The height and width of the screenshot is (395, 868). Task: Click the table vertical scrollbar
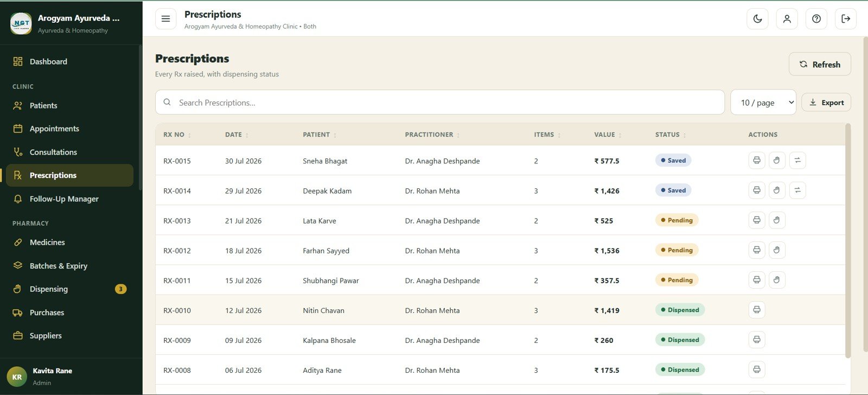[x=848, y=241]
